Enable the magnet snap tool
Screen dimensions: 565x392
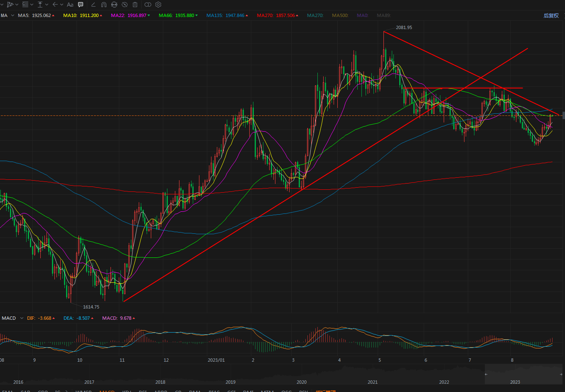pyautogui.click(x=104, y=5)
